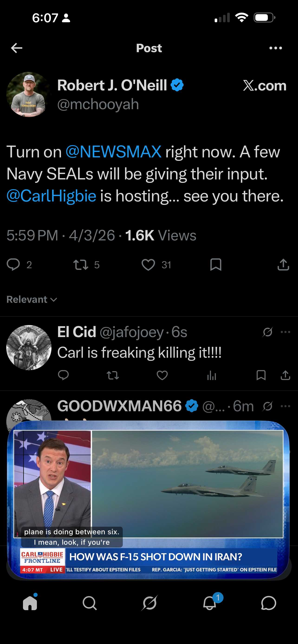Screen dimensions: 298x644
Task: Open the @NEWSMAX mention link
Action: (113, 152)
